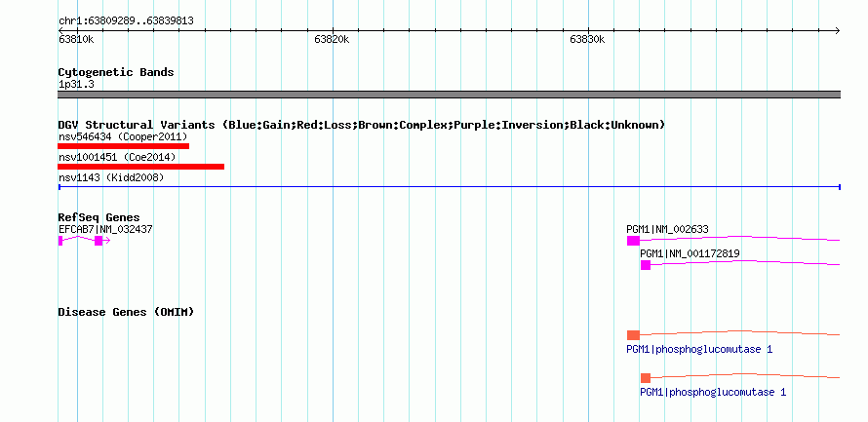
Task: Click the chr1:63809289..63839813 coordinate text
Action: click(126, 21)
